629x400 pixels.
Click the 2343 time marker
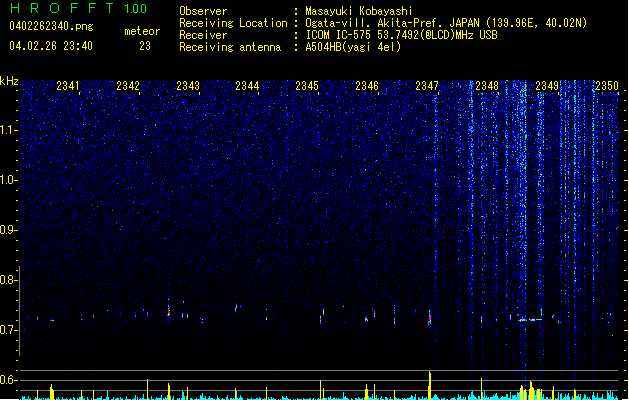188,86
